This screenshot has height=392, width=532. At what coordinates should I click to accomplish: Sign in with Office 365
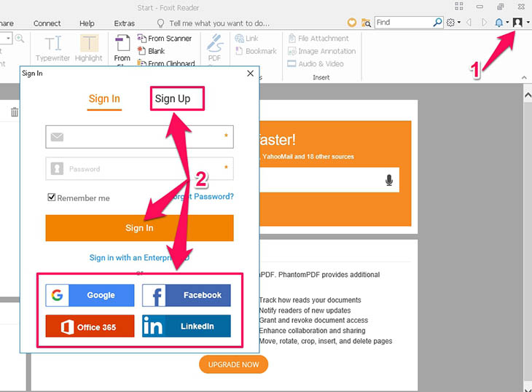pos(90,326)
